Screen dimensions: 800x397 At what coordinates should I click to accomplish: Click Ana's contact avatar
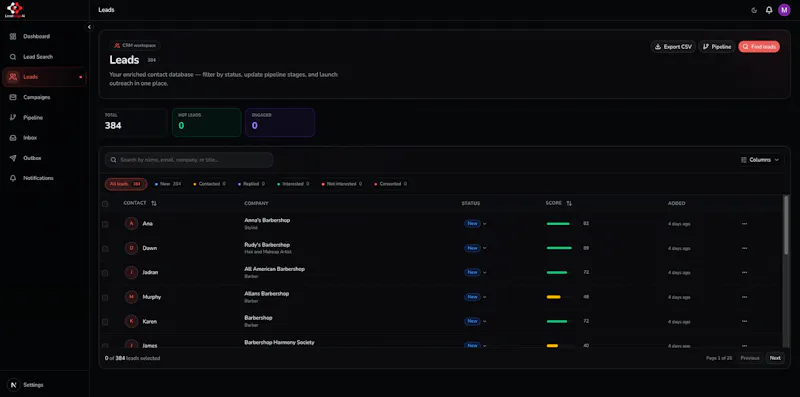click(x=131, y=224)
